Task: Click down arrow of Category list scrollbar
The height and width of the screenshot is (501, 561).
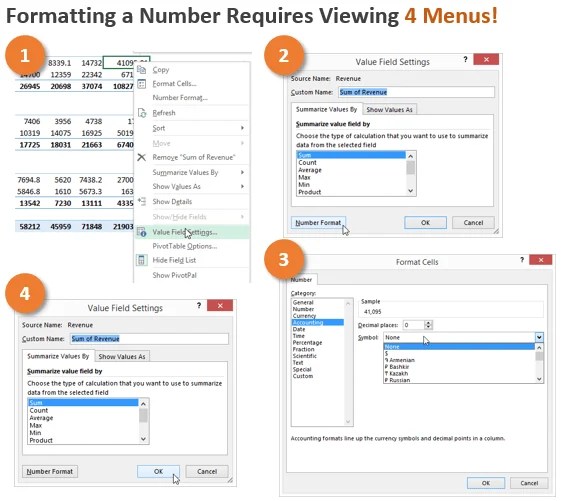Action: point(348,422)
